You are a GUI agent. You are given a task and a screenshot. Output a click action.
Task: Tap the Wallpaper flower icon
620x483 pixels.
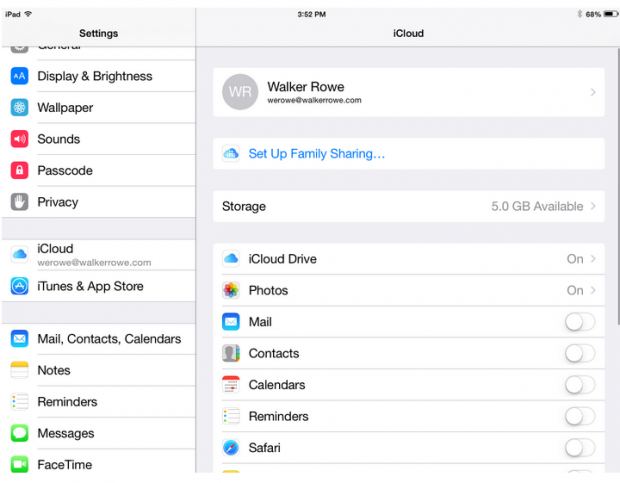tap(19, 108)
